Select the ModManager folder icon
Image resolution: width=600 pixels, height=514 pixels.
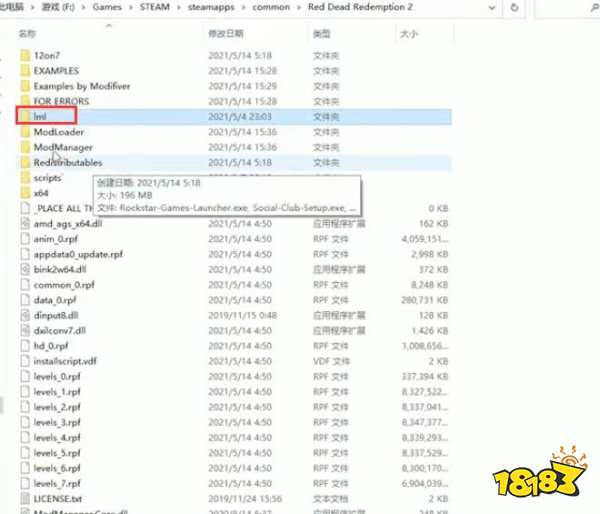click(x=25, y=147)
